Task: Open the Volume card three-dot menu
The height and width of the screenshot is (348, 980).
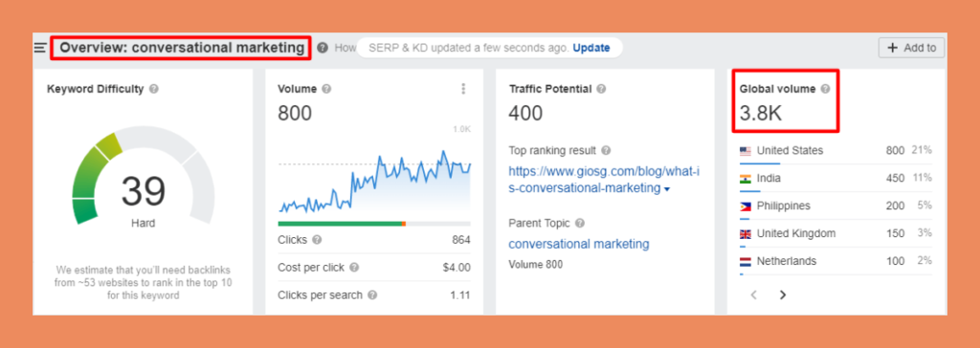Action: (463, 89)
